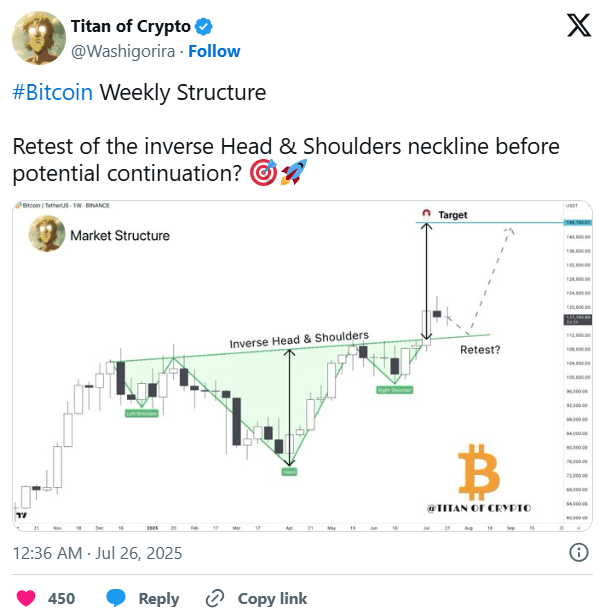Click the Copy link text
Viewport: 605px width, 608px height.
tap(273, 598)
